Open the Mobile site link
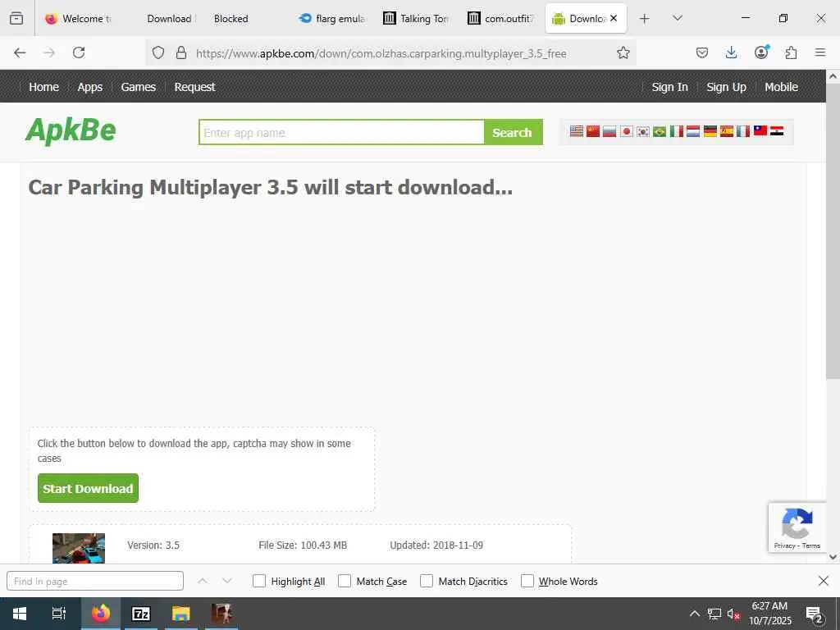 781,87
